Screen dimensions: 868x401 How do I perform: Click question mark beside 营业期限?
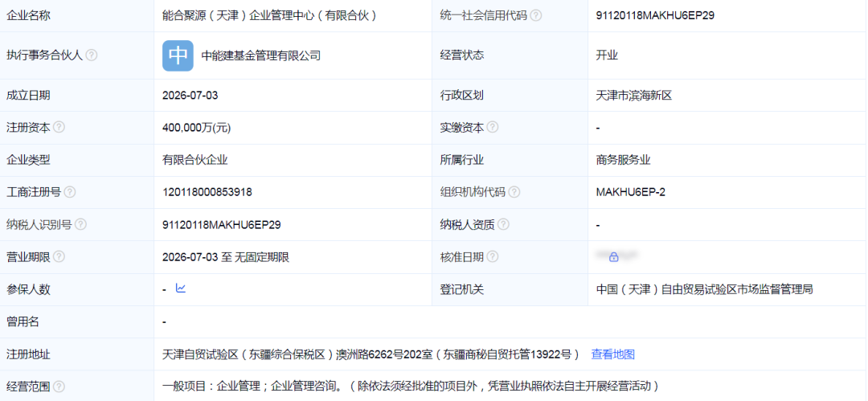(x=59, y=257)
